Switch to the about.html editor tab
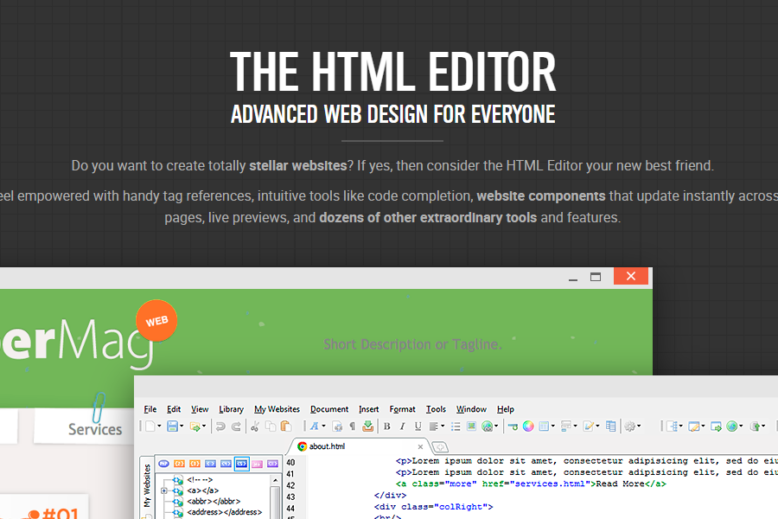This screenshot has height=519, width=778. click(x=358, y=446)
